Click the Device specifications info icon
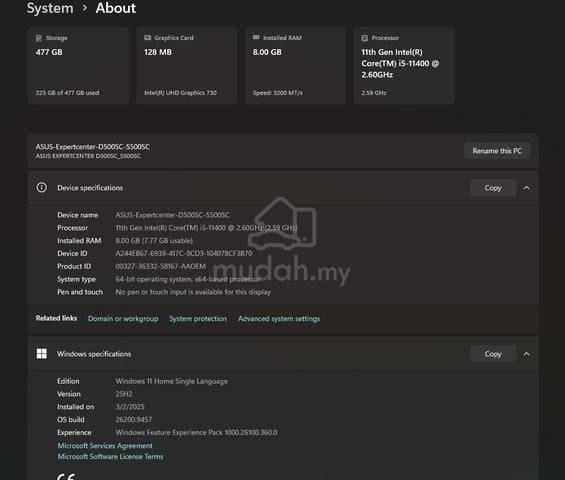The width and height of the screenshot is (565, 480). 41,188
